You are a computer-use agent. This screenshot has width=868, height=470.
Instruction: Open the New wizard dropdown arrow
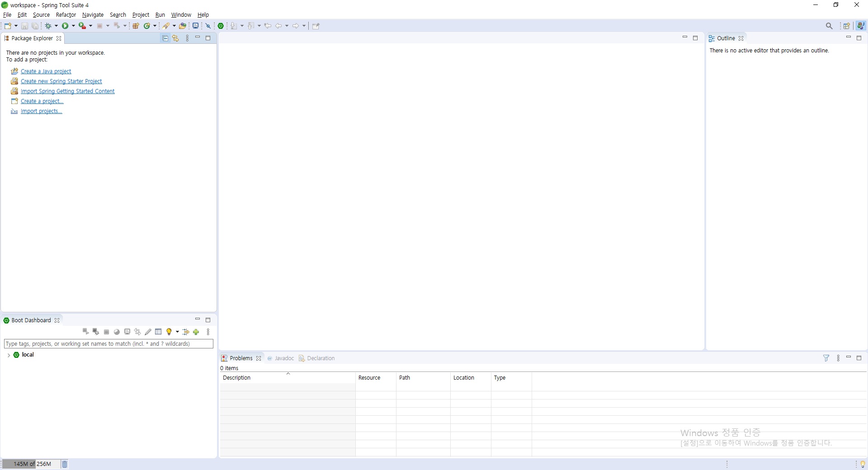(16, 26)
